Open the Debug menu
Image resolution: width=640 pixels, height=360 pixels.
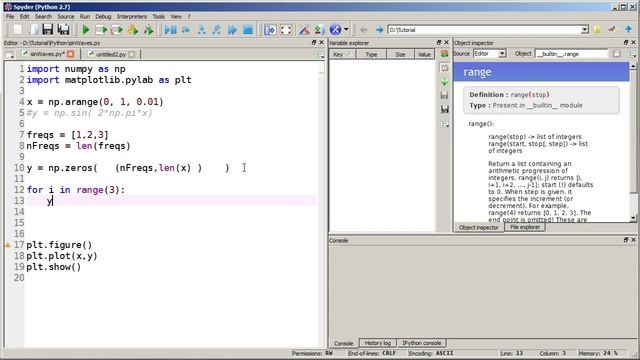tap(103, 16)
